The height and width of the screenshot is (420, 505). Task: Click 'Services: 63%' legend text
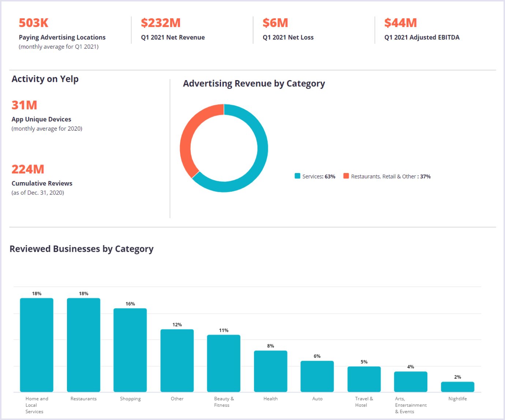(x=319, y=176)
